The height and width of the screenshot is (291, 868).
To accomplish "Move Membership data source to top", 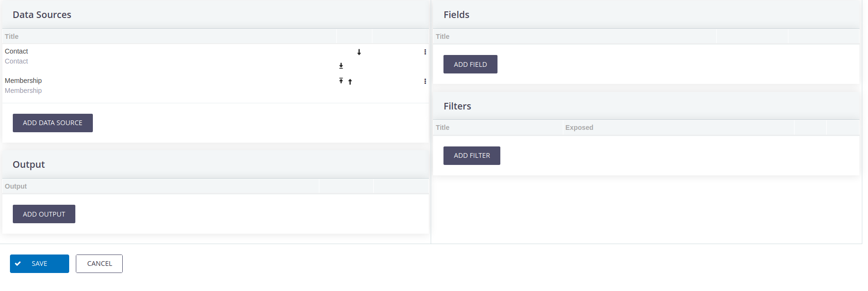I will [x=341, y=81].
